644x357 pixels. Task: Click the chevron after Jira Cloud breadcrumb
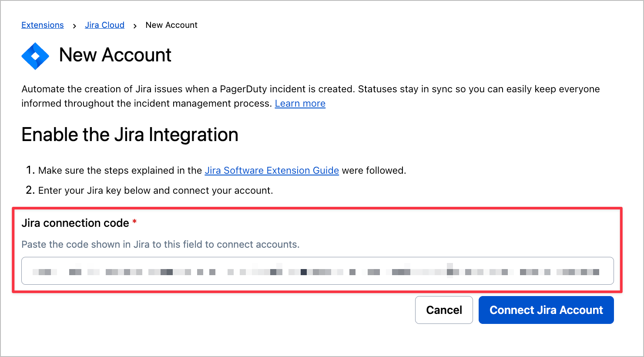135,26
